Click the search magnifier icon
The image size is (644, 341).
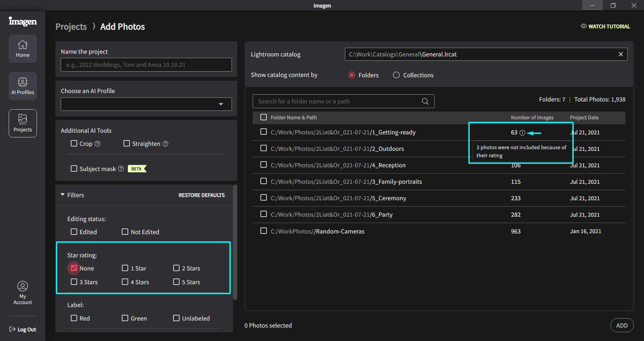point(425,101)
